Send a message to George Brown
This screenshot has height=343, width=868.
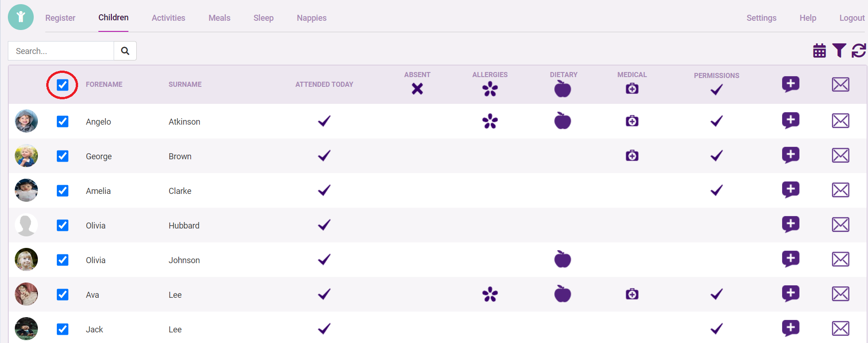tap(840, 156)
